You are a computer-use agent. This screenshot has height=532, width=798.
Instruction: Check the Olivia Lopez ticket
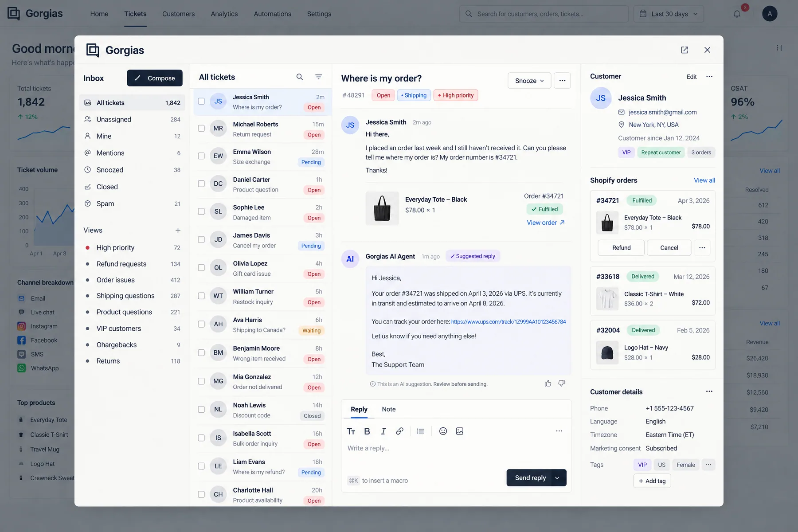(201, 268)
